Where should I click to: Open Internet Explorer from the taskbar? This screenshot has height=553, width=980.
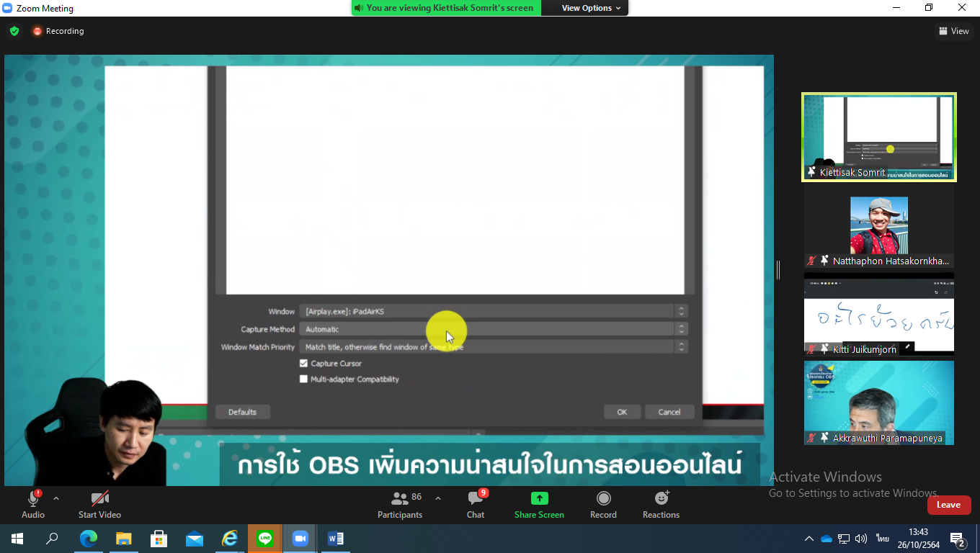point(229,539)
